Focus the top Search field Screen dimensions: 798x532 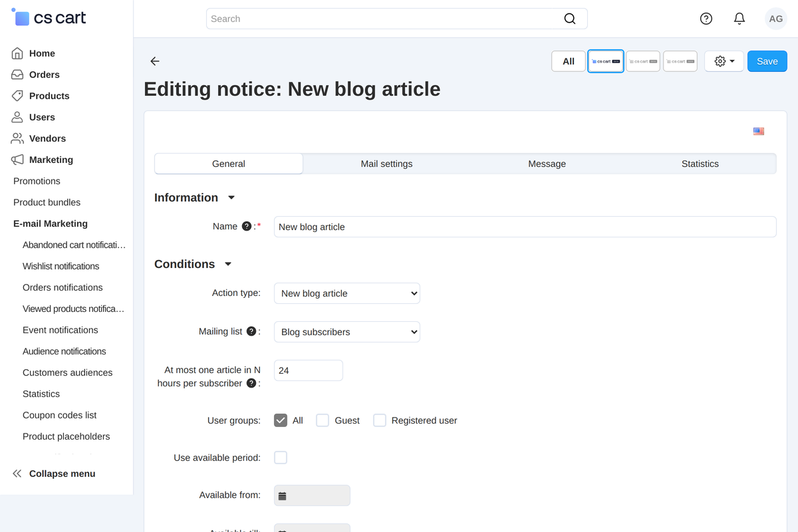pos(396,19)
